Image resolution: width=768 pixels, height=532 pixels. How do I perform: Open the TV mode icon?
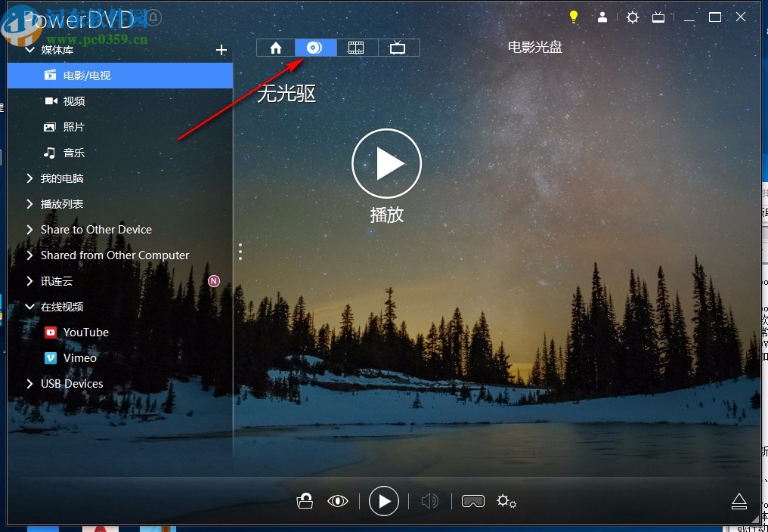coord(396,47)
